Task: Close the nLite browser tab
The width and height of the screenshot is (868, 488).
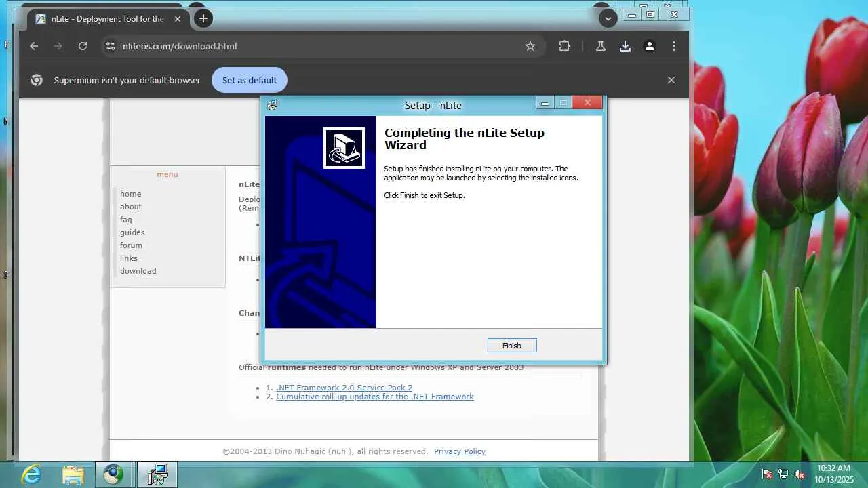Action: pyautogui.click(x=178, y=19)
